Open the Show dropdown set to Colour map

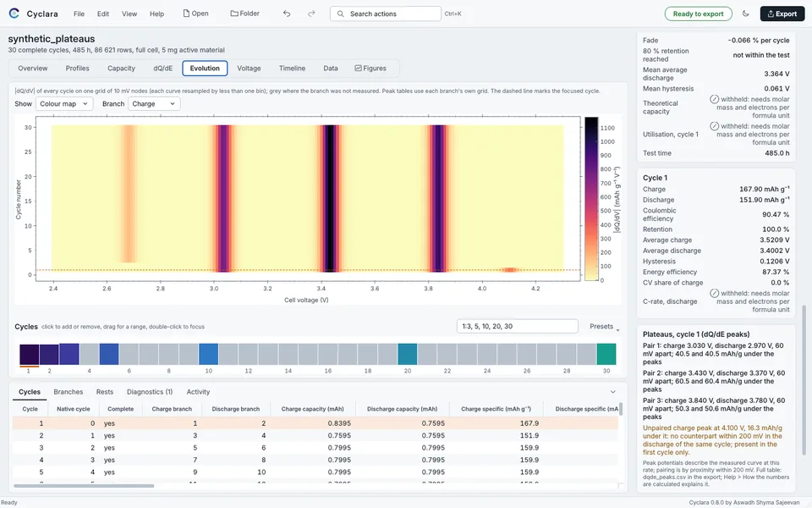coord(65,103)
